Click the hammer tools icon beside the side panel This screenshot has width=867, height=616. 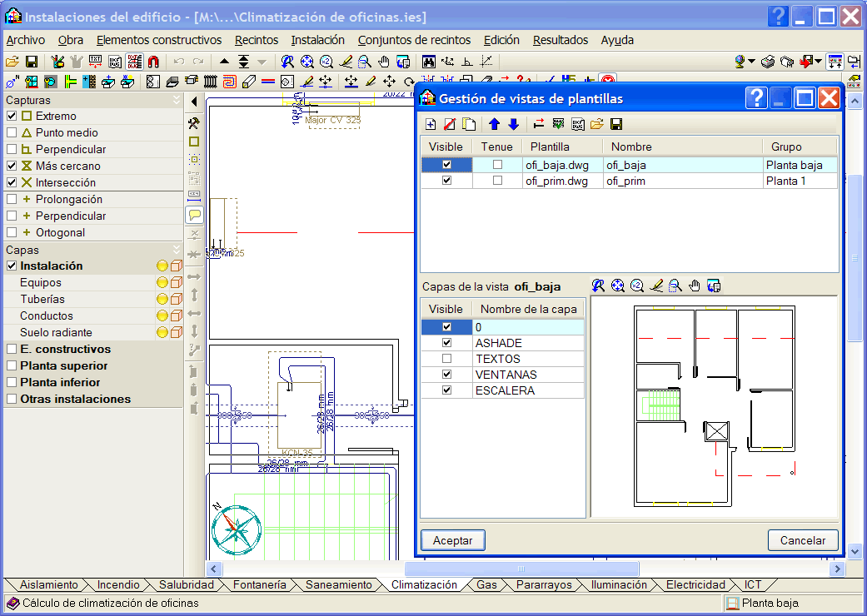pyautogui.click(x=193, y=122)
